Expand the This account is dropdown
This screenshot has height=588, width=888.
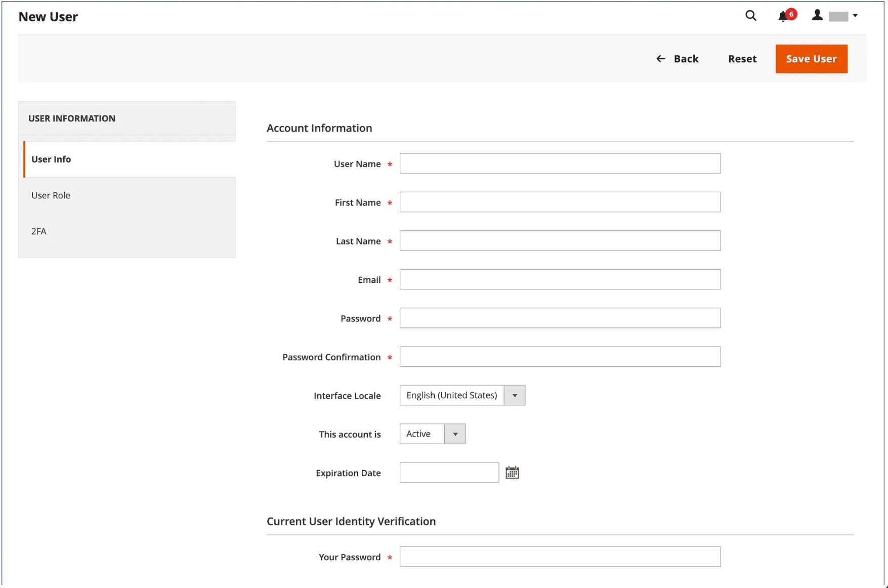coord(432,434)
